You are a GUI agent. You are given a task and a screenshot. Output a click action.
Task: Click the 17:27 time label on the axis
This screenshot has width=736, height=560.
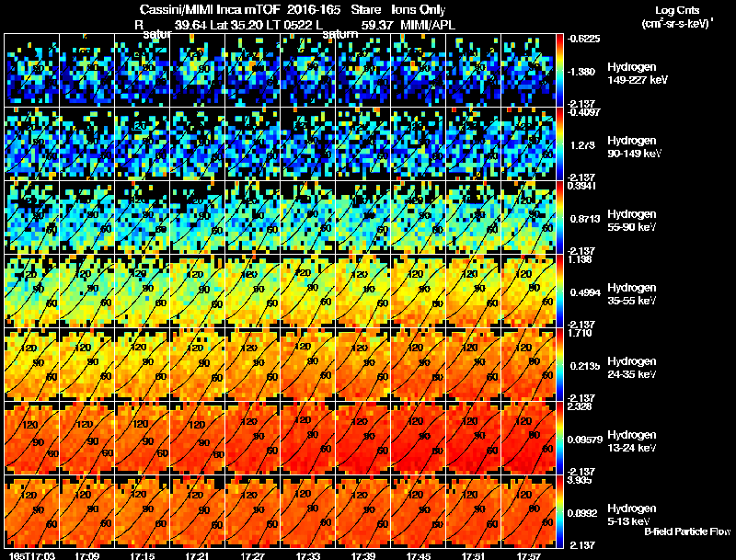(252, 556)
